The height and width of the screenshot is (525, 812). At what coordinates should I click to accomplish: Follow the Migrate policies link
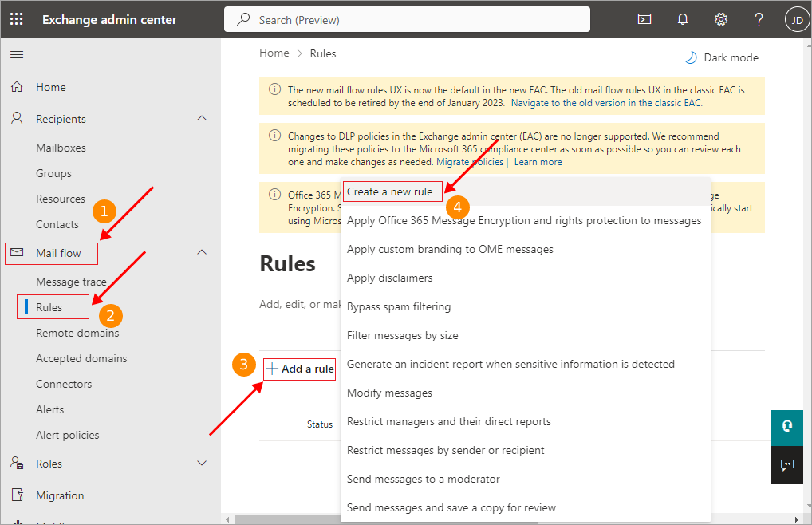(470, 162)
